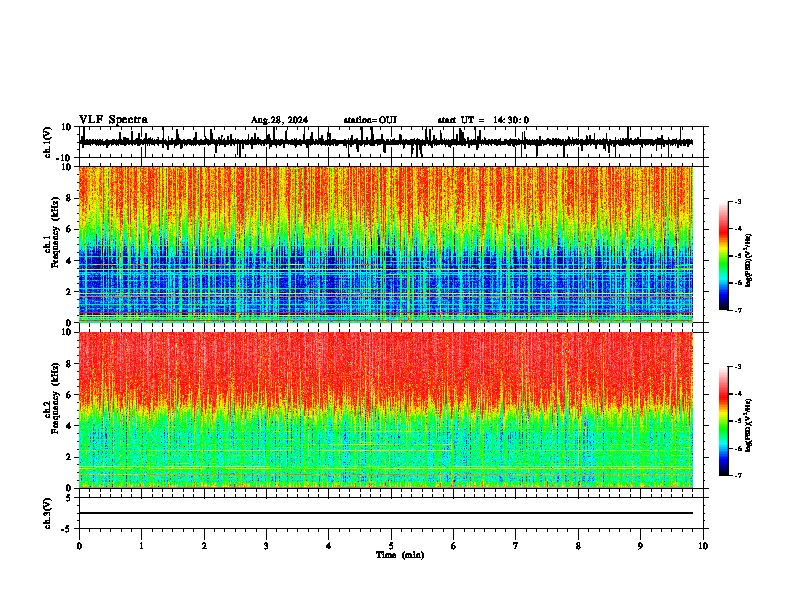The image size is (792, 612).
Task: Click the ch.1 color scale bar
Action: [x=723, y=256]
